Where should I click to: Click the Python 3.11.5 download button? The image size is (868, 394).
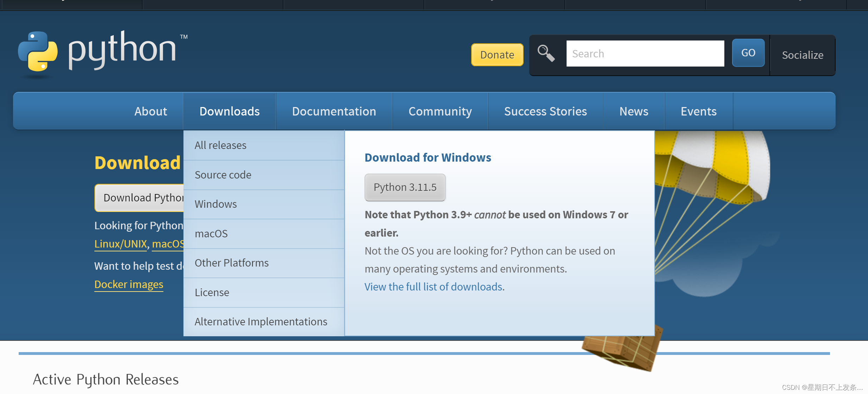pos(405,187)
